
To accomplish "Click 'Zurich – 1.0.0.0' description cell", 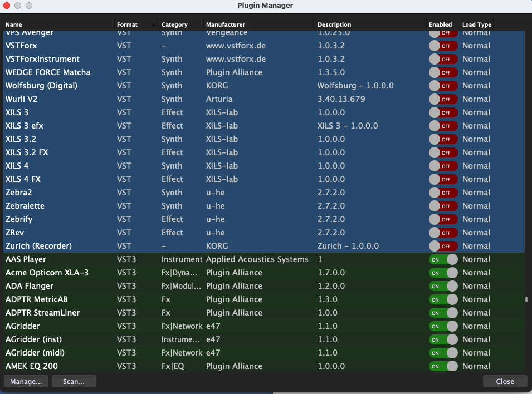I will [x=348, y=246].
